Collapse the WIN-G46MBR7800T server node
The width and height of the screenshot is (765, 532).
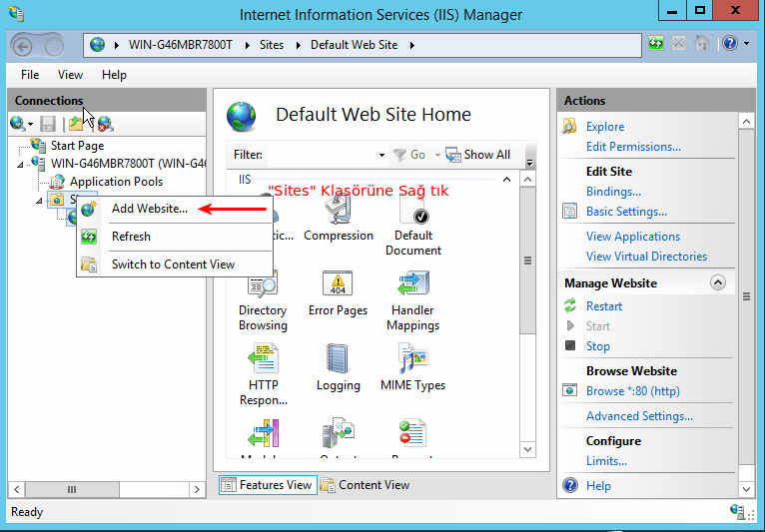(20, 165)
